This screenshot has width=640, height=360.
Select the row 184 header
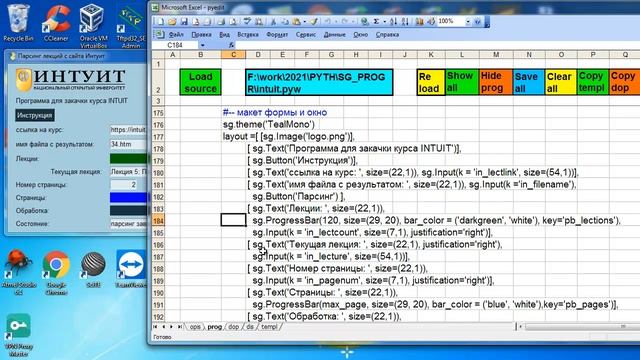point(158,221)
